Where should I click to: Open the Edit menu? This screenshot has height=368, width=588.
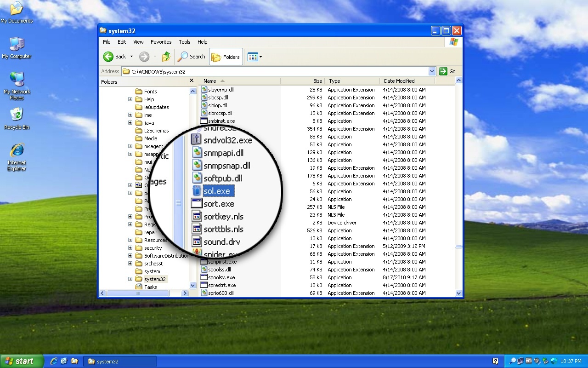[x=122, y=42]
